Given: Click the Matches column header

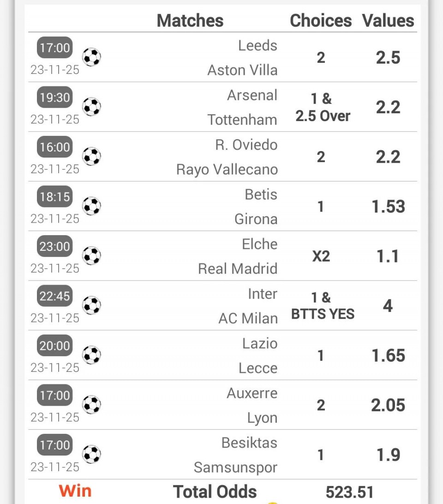Looking at the screenshot, I should (x=190, y=21).
